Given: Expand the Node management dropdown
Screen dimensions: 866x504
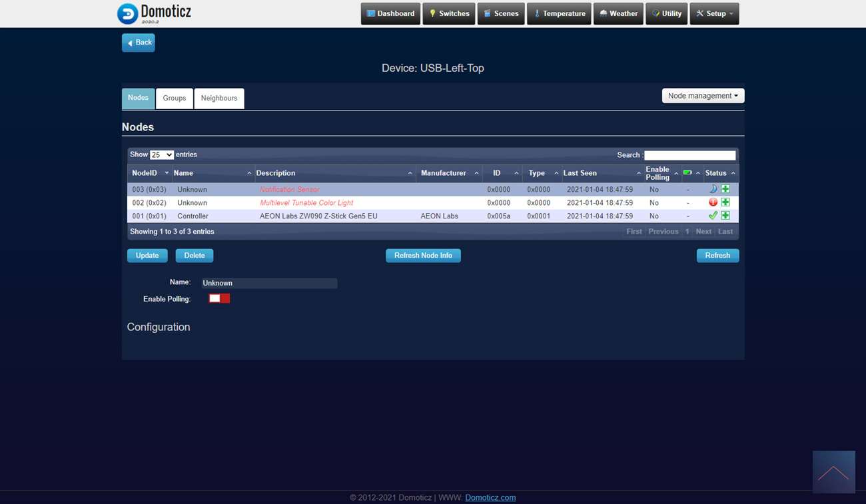Looking at the screenshot, I should tap(703, 96).
